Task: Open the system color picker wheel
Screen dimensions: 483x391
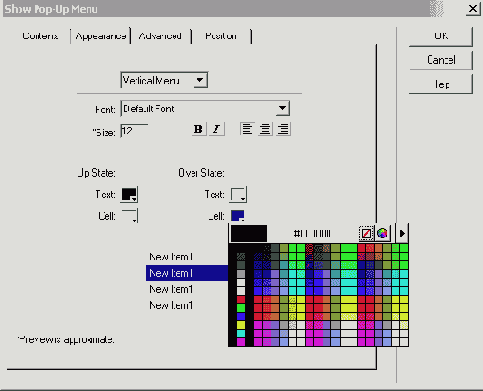Action: (x=382, y=233)
